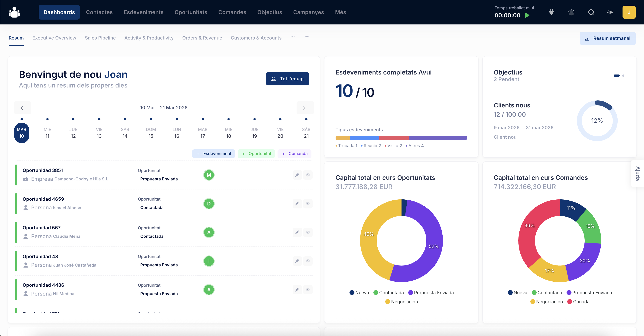Screen dimensions: 644x336
Task: Go to next week with right chevron
Action: coord(304,108)
